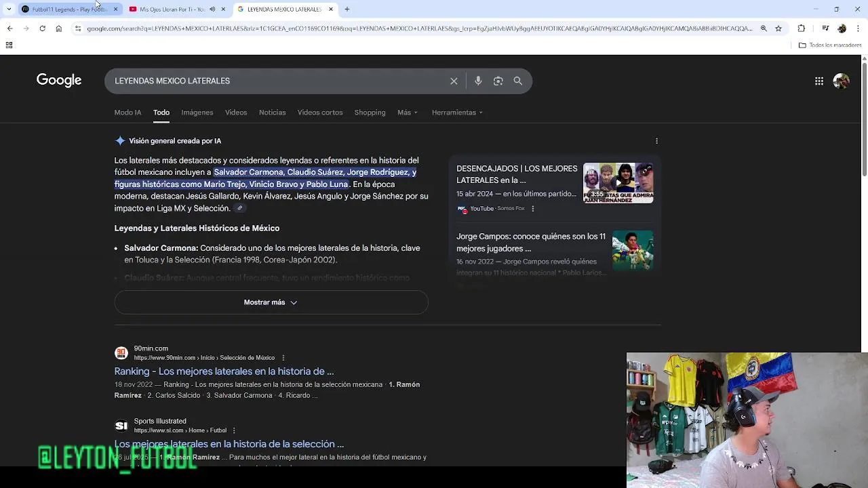Screen dimensions: 868x488
Task: Open the Chrome extensions menu
Action: tap(802, 28)
